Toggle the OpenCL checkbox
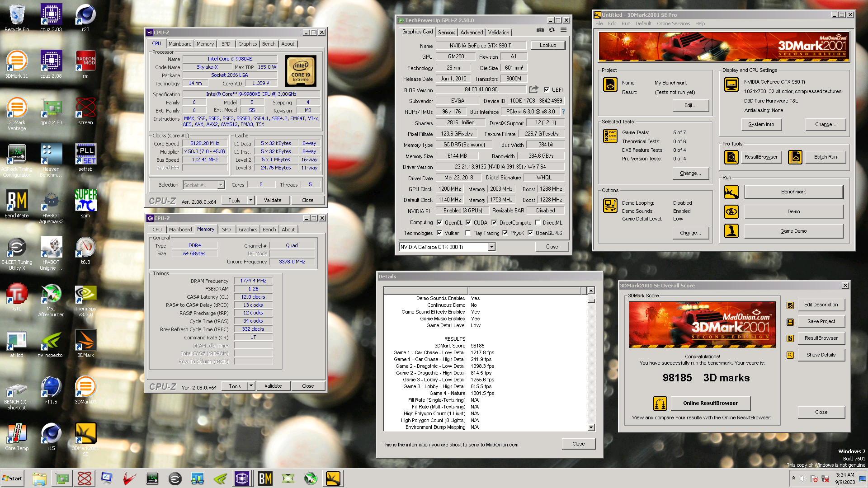This screenshot has width=868, height=488. 439,222
